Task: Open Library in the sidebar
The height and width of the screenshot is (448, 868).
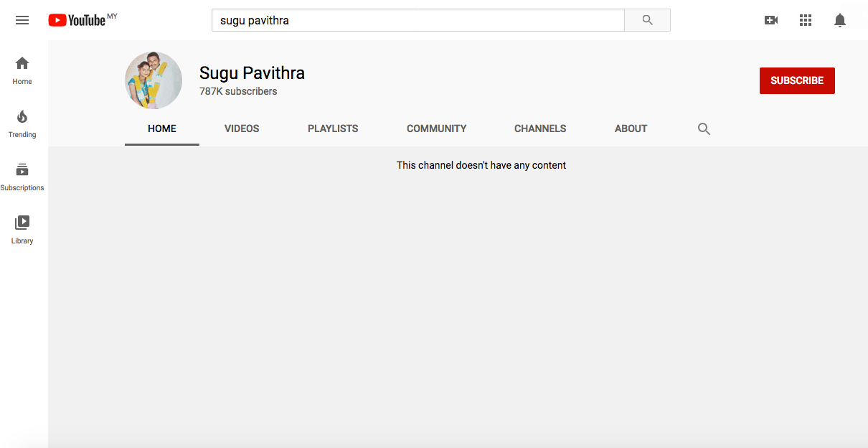Action: [x=22, y=230]
